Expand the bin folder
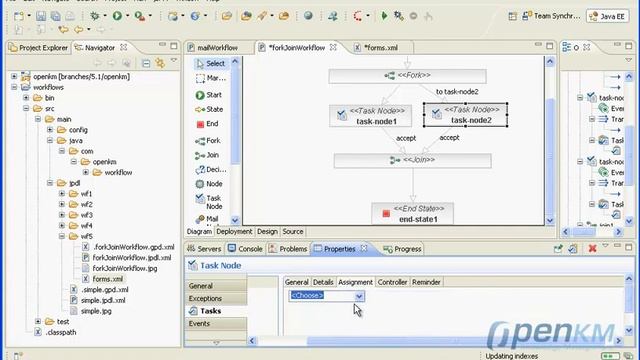640x360 pixels. pos(26,98)
